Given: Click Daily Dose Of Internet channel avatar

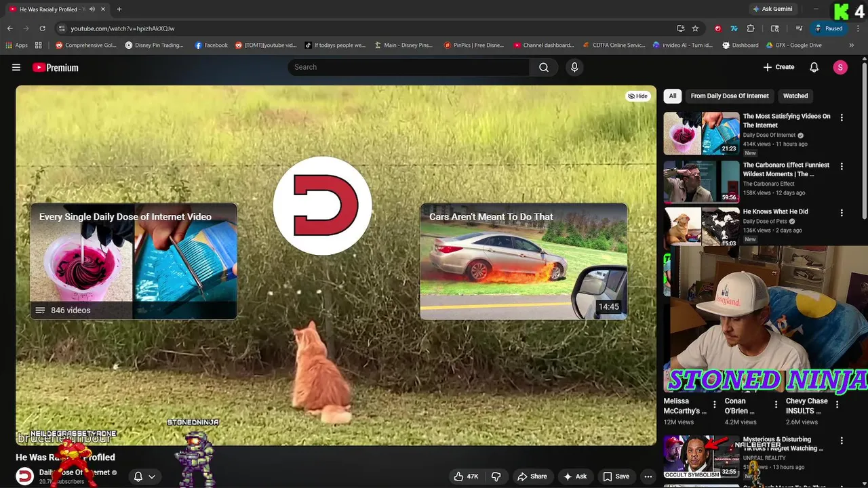Looking at the screenshot, I should point(25,476).
